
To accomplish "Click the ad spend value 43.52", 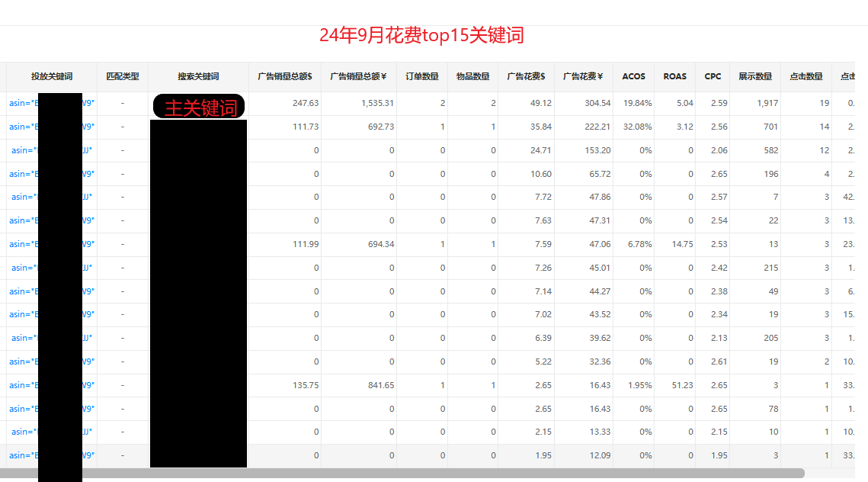I will (600, 314).
